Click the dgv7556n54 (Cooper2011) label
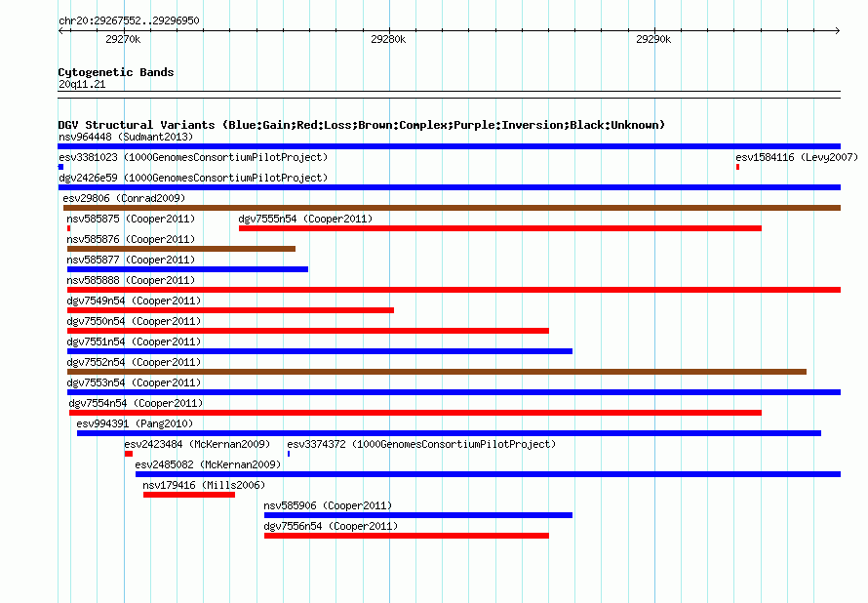 [331, 526]
